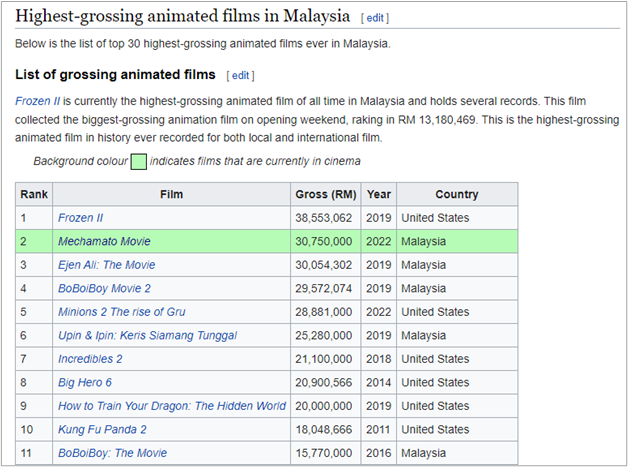
Task: Click the Highest-grossing animated films in Malaysia heading
Action: (183, 16)
